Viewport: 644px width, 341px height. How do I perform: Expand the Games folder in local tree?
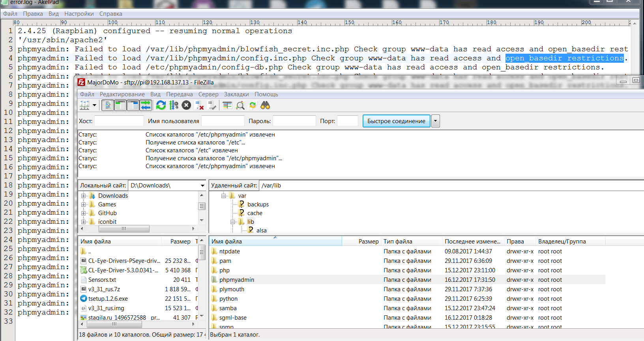coord(83,204)
